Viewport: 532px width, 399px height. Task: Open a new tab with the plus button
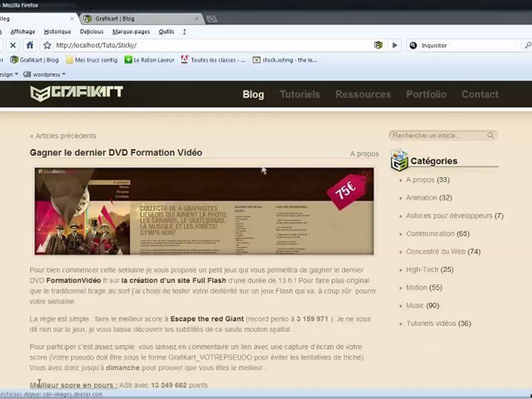coord(212,19)
